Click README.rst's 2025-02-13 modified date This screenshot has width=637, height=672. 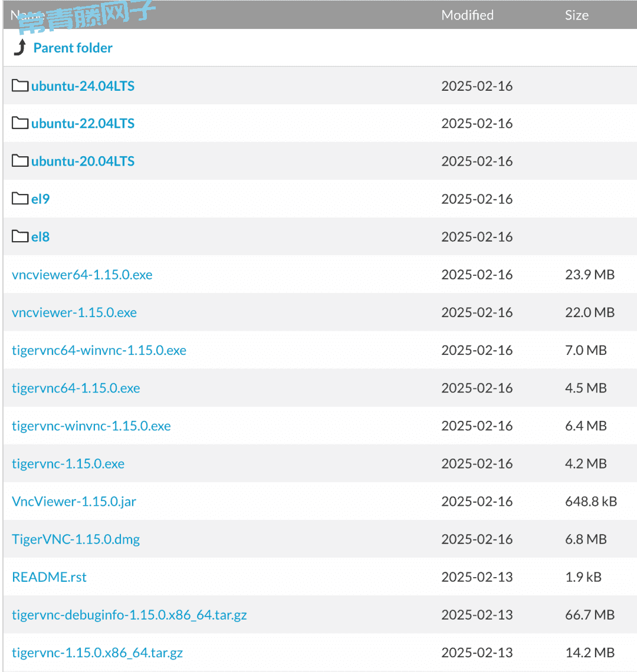(x=477, y=577)
